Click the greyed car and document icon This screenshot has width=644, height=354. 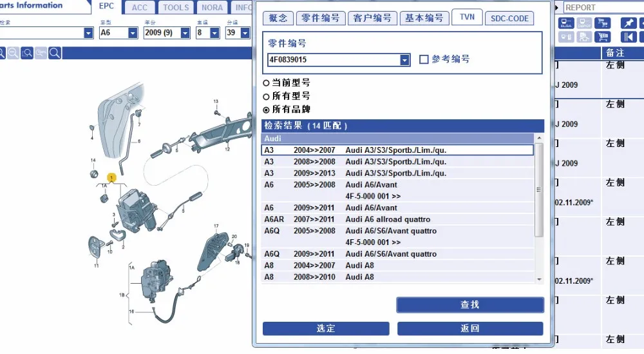click(x=584, y=37)
